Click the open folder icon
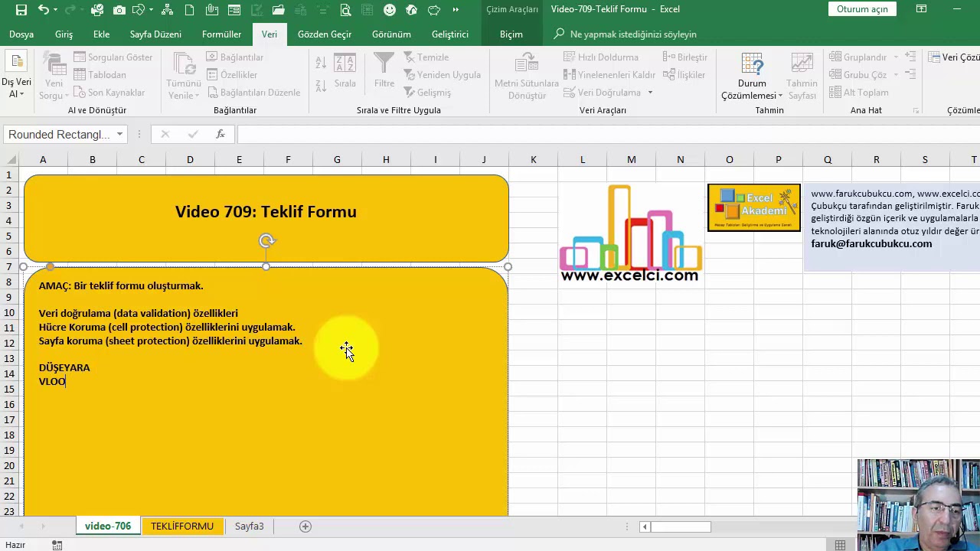 [x=278, y=10]
